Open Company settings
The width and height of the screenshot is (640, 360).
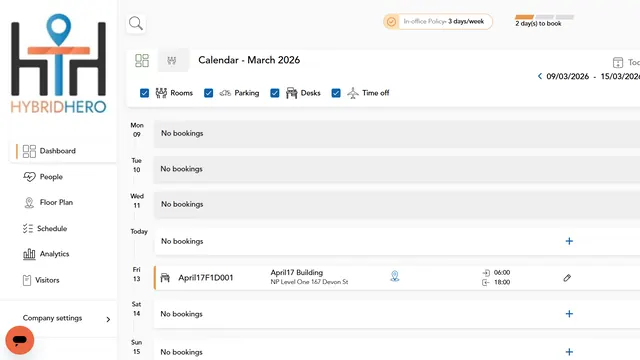click(x=52, y=318)
